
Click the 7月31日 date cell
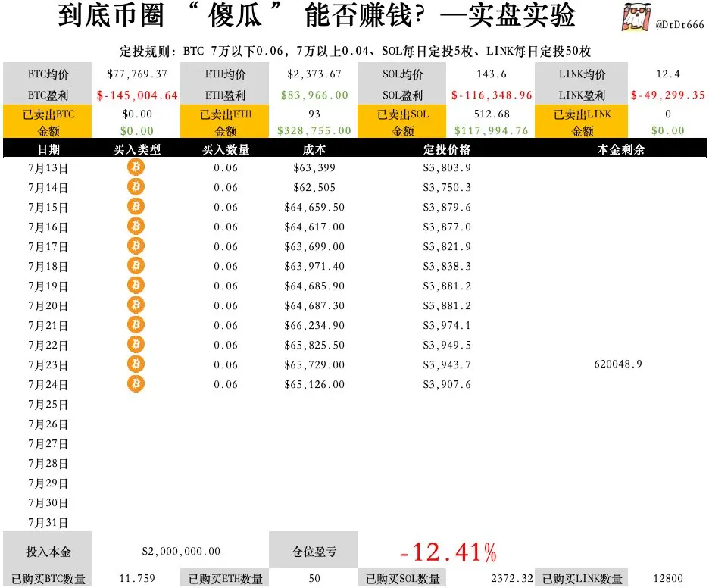coord(48,523)
